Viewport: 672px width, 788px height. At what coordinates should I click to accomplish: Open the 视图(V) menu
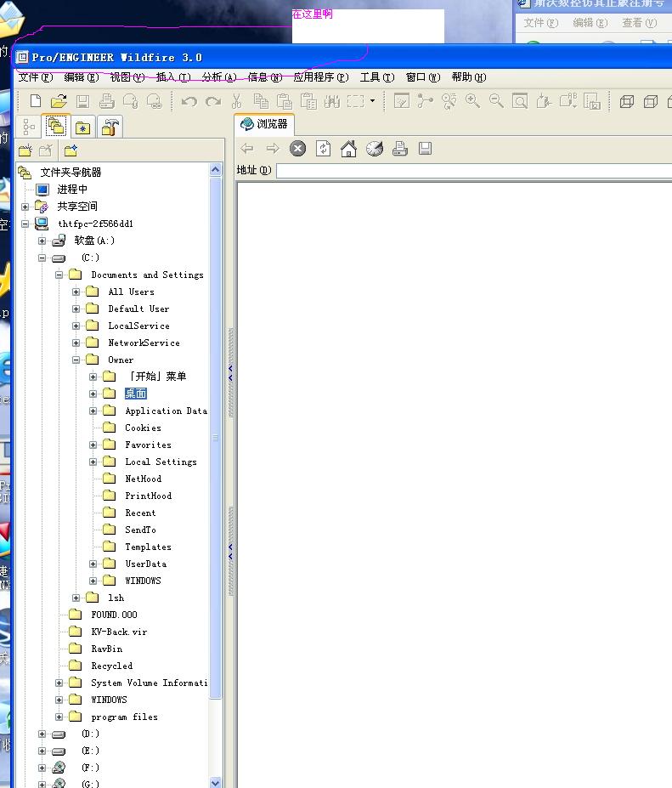[x=127, y=77]
